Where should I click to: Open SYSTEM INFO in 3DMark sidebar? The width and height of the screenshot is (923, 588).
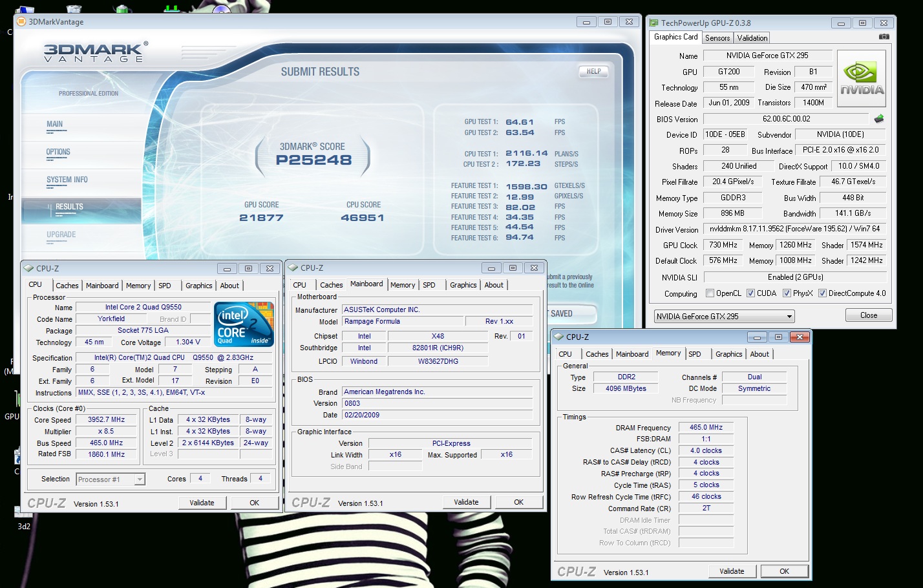67,180
